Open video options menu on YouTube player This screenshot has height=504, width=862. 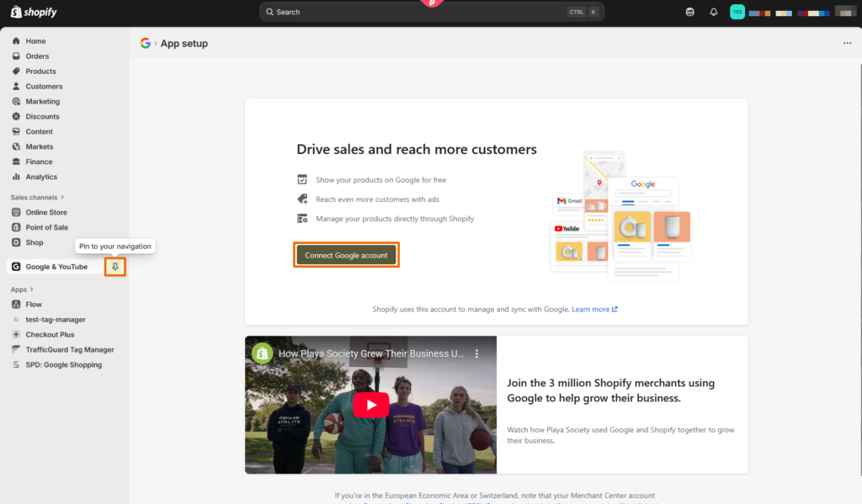[476, 354]
